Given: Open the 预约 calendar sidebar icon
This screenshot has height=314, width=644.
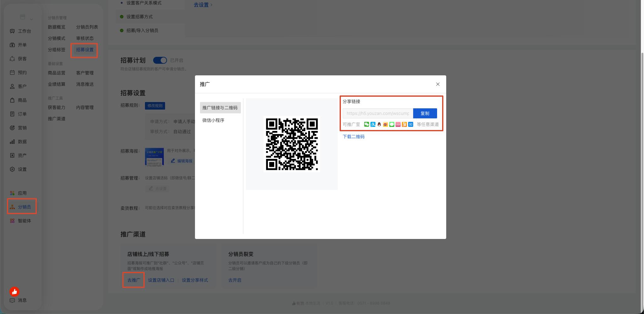Looking at the screenshot, I should coord(12,73).
